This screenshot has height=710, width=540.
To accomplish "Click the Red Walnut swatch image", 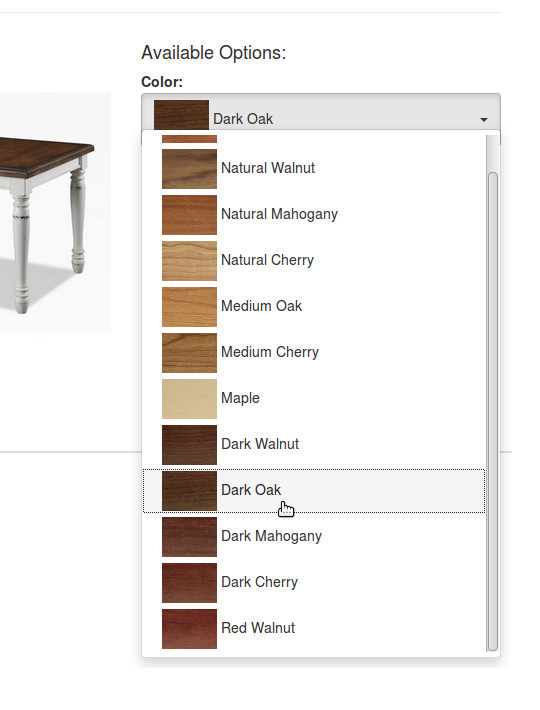I will coord(189,628).
